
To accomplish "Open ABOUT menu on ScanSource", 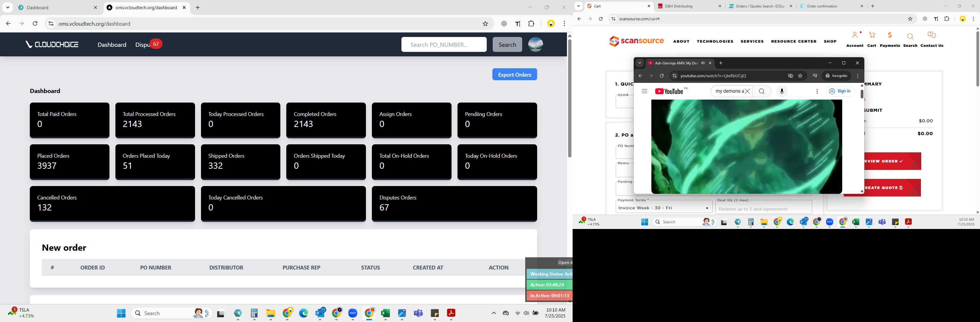I will [x=681, y=41].
